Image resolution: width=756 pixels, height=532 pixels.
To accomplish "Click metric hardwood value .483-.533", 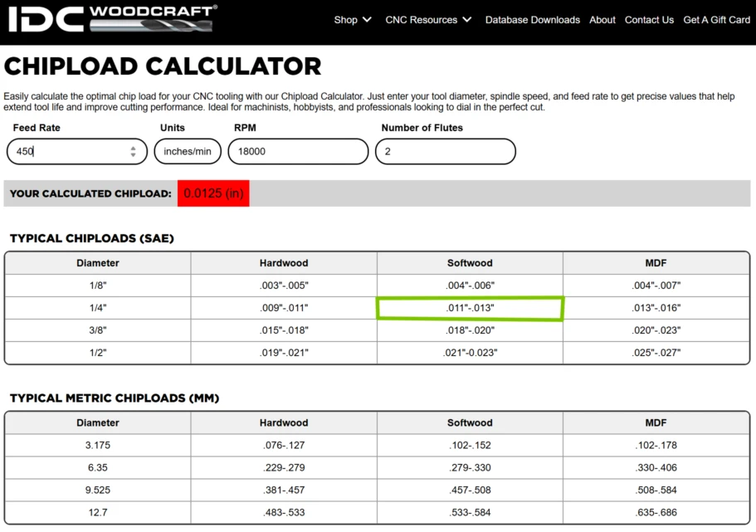I will 284,512.
